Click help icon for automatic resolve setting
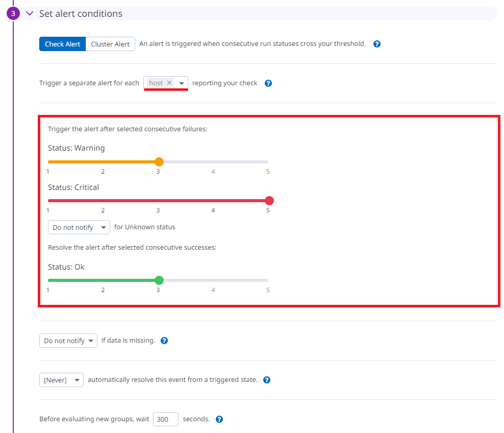This screenshot has width=504, height=433. [x=266, y=380]
